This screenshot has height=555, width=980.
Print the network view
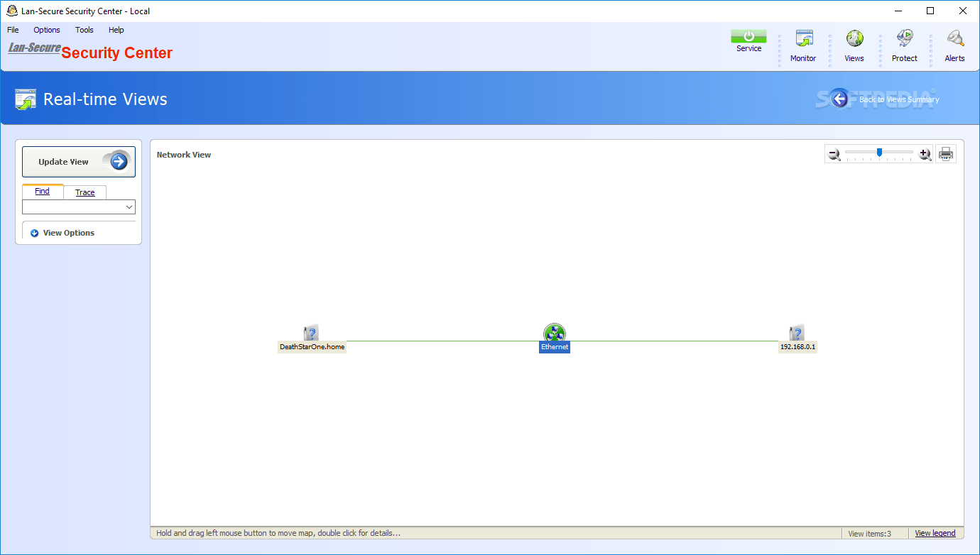946,153
